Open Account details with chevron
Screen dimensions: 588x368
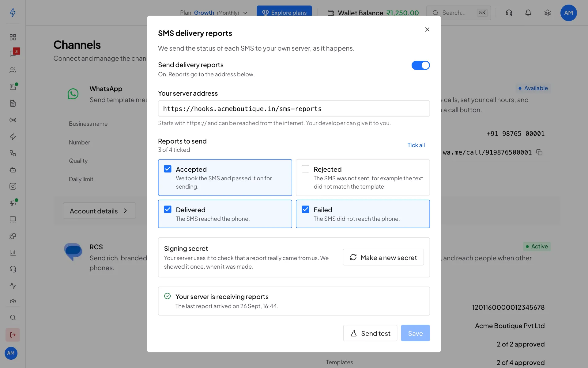coord(99,211)
